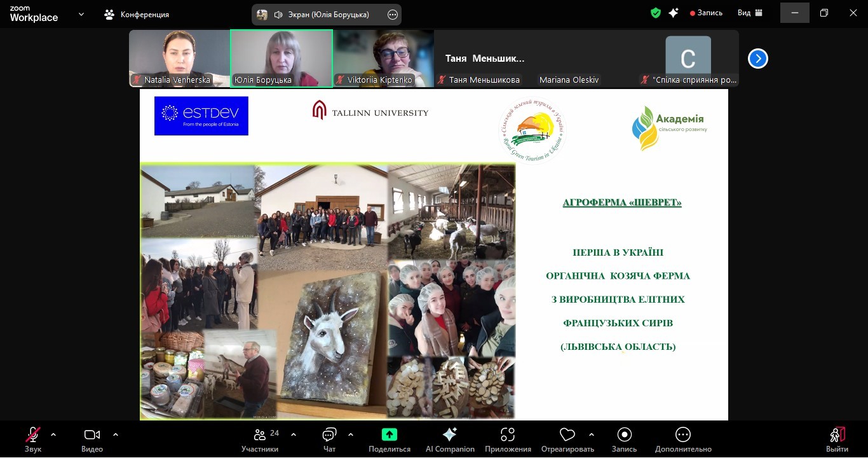Show next participants with blue arrow
Image resolution: width=868 pixels, height=458 pixels.
click(757, 59)
